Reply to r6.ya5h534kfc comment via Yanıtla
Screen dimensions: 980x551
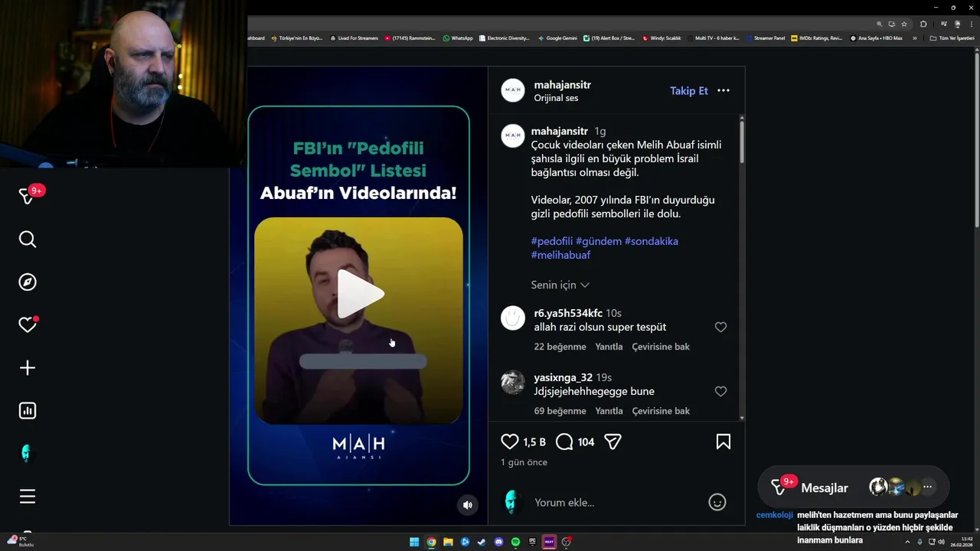click(x=609, y=347)
